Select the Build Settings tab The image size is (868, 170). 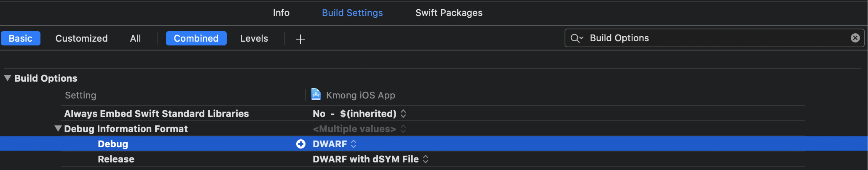(x=352, y=13)
